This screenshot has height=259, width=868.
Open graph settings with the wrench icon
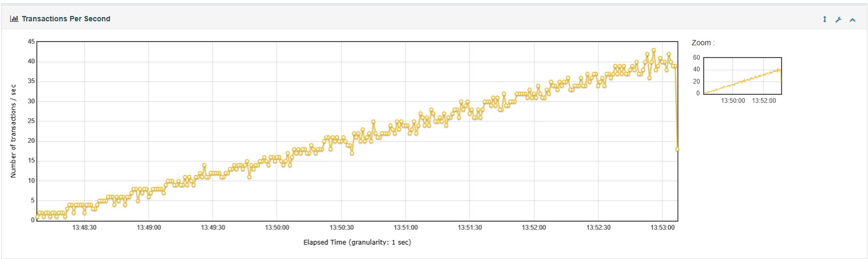(x=838, y=20)
